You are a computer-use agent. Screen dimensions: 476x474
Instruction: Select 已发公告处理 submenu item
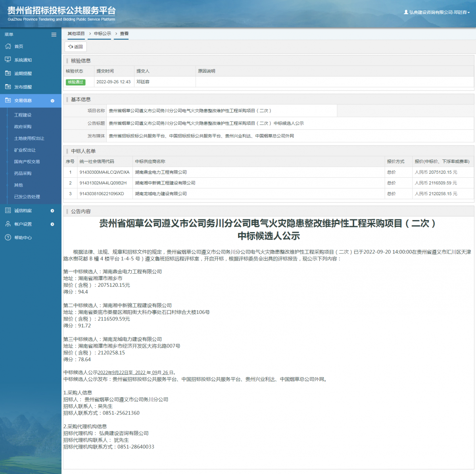27,197
